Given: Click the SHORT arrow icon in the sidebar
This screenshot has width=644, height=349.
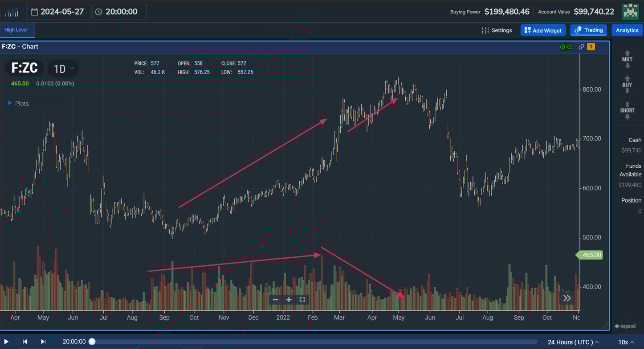Looking at the screenshot, I should (627, 110).
